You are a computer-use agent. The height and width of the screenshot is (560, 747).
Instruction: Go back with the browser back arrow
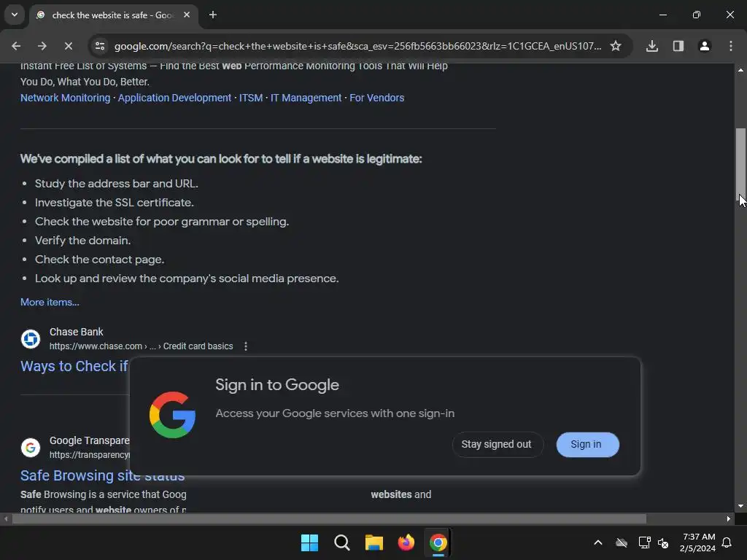(x=16, y=46)
